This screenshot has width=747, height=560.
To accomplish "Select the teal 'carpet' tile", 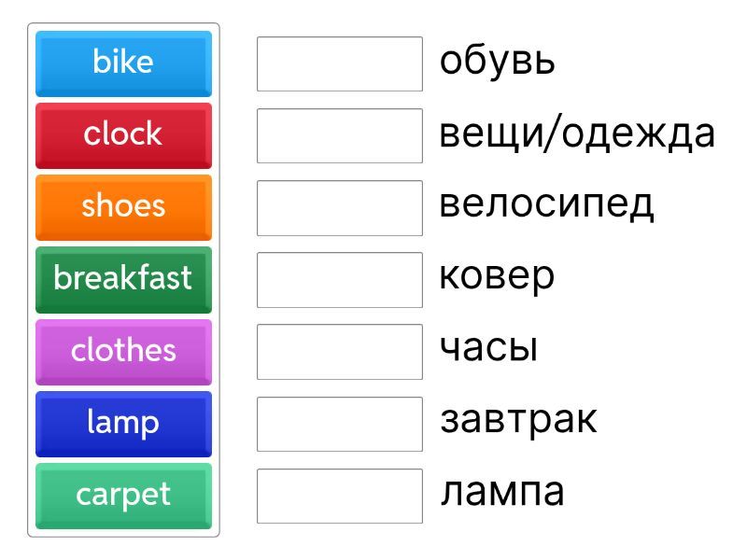I will click(123, 495).
